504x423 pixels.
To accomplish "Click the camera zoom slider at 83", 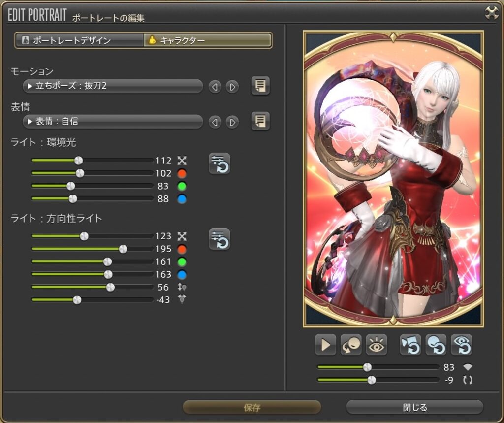I will click(367, 367).
